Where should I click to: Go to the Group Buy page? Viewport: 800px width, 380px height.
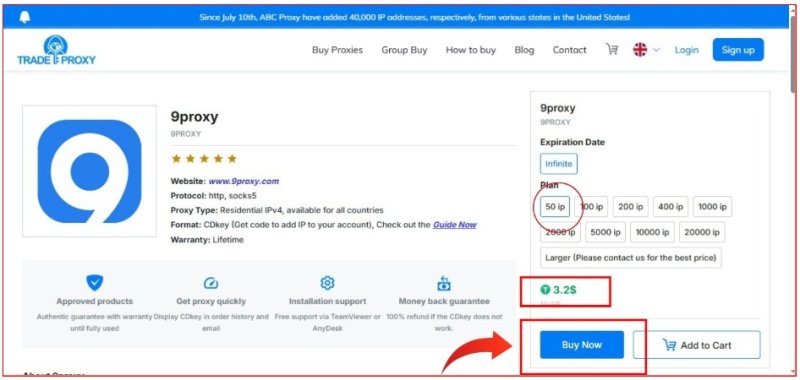[404, 50]
